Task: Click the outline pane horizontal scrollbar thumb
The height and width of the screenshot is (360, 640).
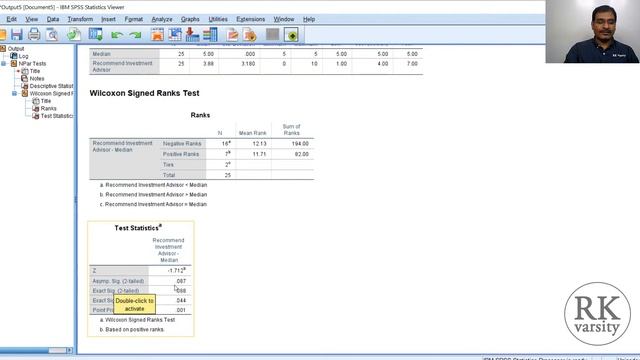Action: [x=58, y=350]
